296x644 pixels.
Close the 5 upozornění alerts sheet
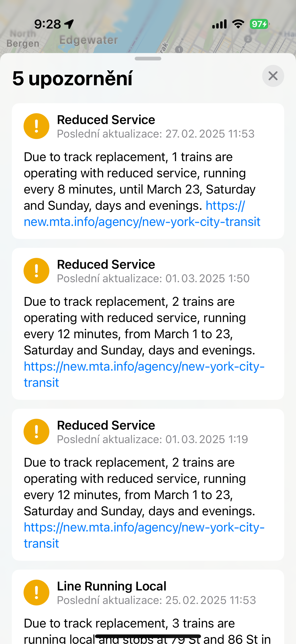(273, 76)
